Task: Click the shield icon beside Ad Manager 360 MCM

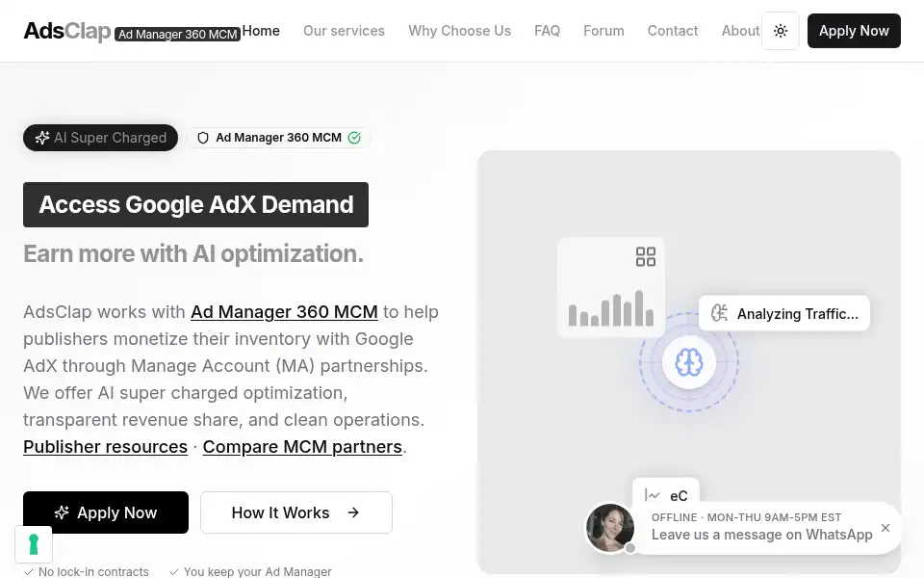Action: click(x=203, y=138)
